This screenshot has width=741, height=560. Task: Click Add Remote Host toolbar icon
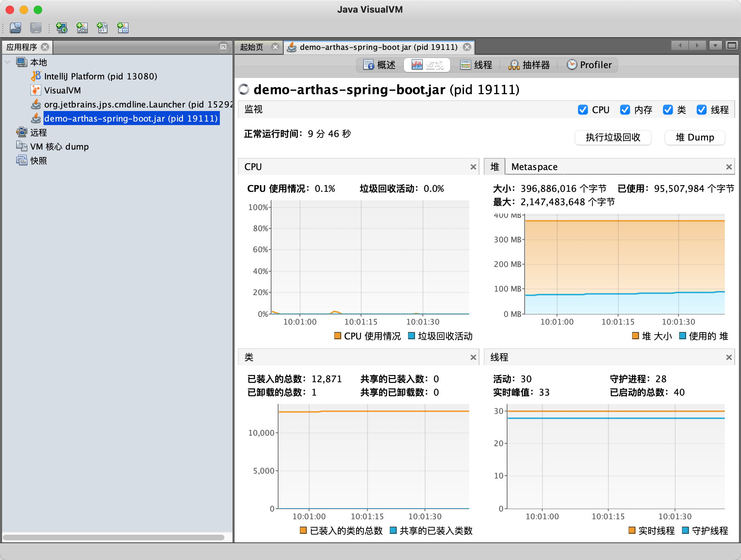pyautogui.click(x=62, y=28)
